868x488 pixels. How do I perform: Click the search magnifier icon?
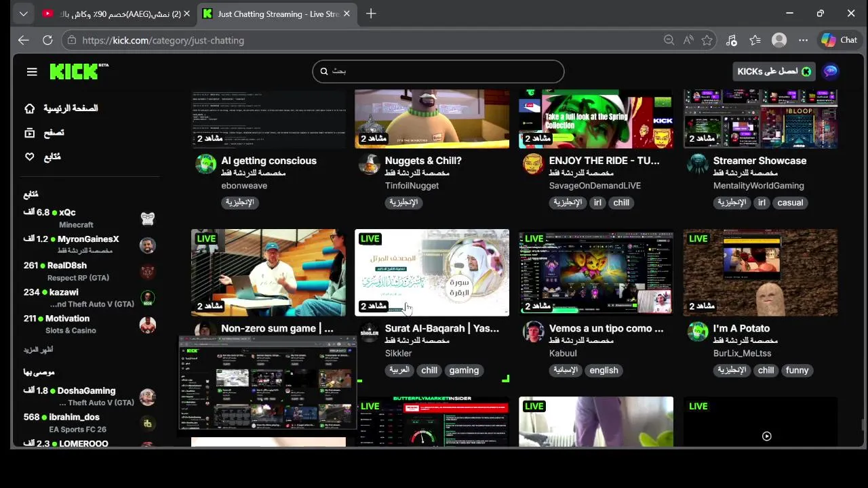click(x=324, y=71)
